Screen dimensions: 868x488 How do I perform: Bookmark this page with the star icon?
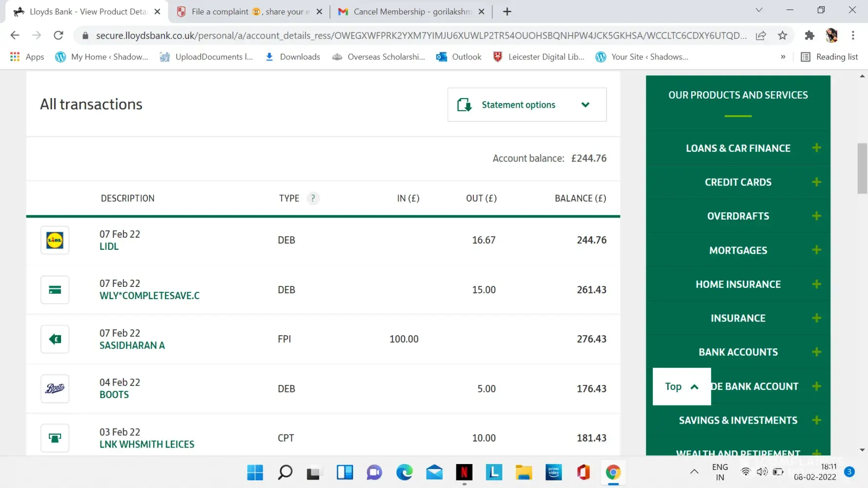[783, 35]
